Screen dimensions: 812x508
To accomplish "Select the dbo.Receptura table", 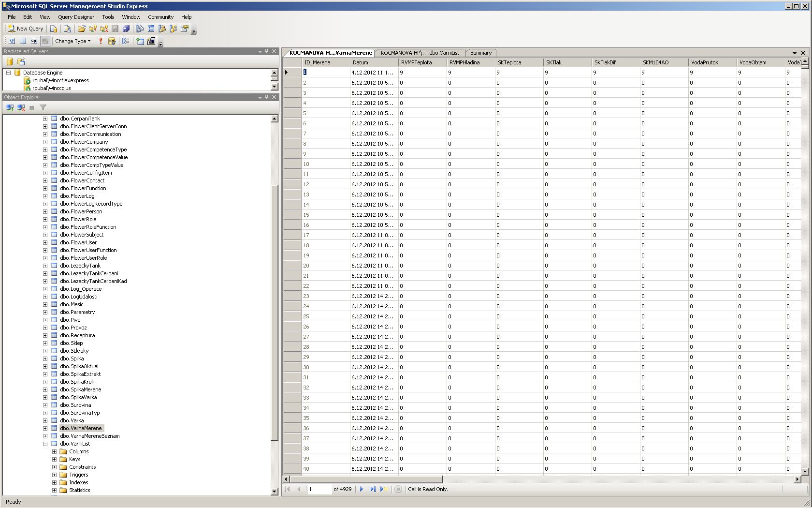I will [77, 335].
